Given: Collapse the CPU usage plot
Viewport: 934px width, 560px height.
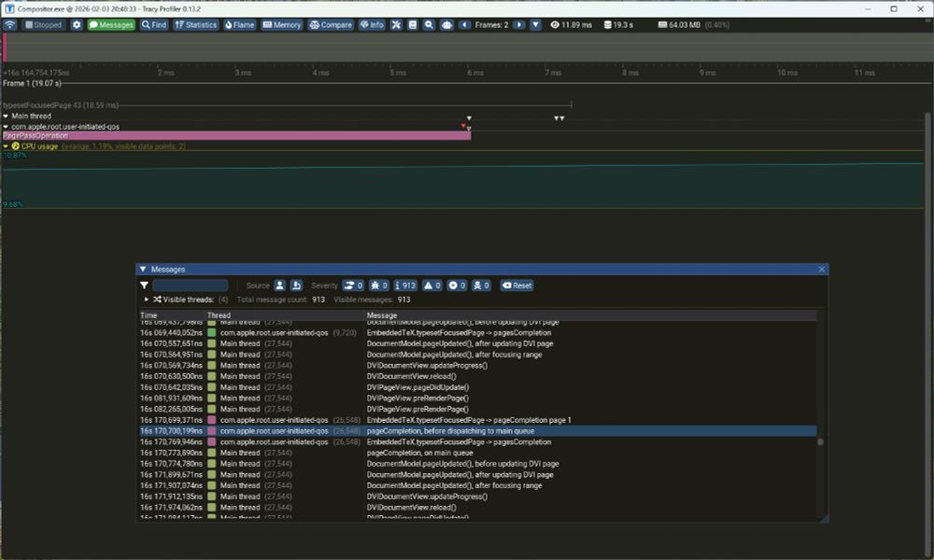Looking at the screenshot, I should click(x=6, y=147).
